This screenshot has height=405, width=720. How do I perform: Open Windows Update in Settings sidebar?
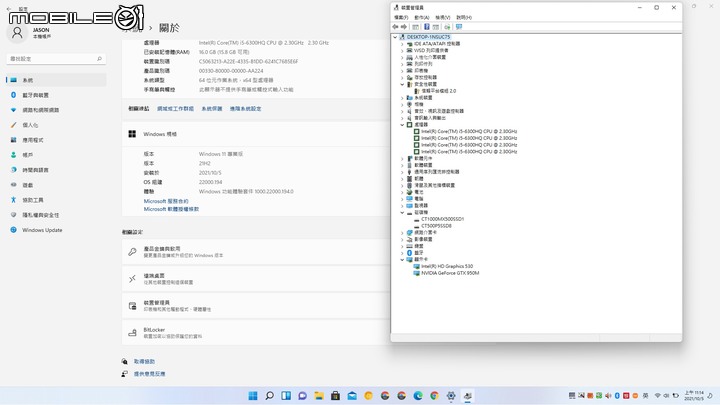56,230
